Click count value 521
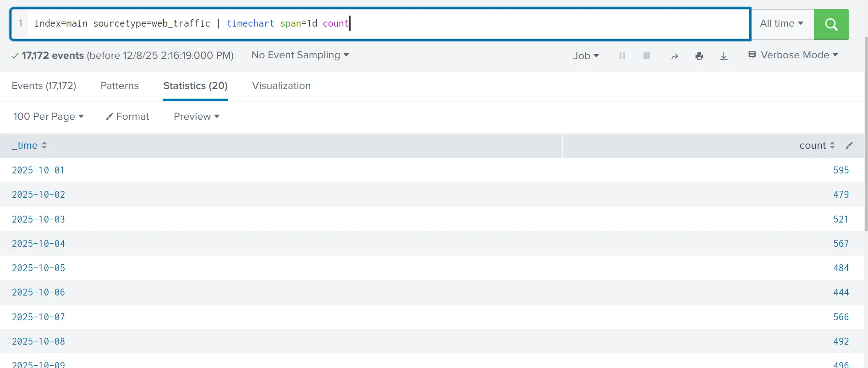The height and width of the screenshot is (368, 868). click(841, 219)
